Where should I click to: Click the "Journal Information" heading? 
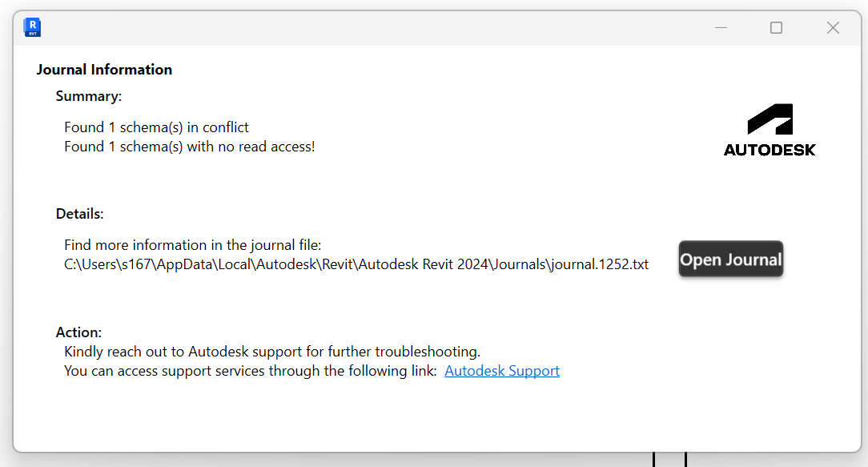(x=104, y=70)
